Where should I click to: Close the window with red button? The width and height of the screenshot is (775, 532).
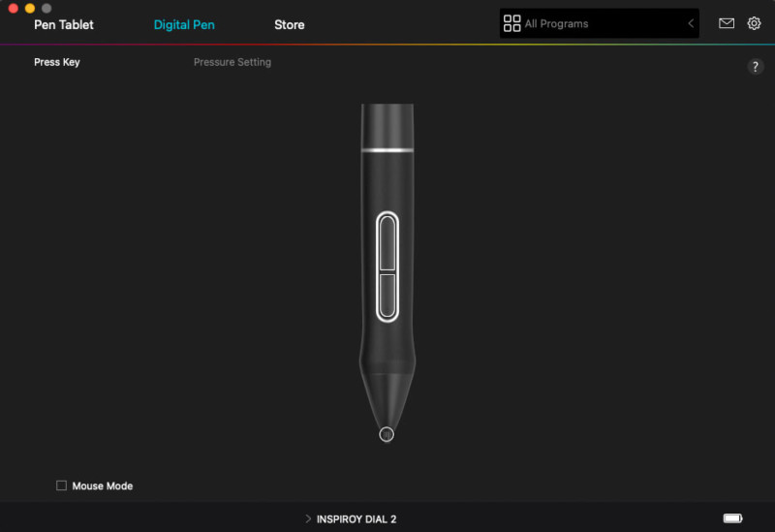point(14,8)
